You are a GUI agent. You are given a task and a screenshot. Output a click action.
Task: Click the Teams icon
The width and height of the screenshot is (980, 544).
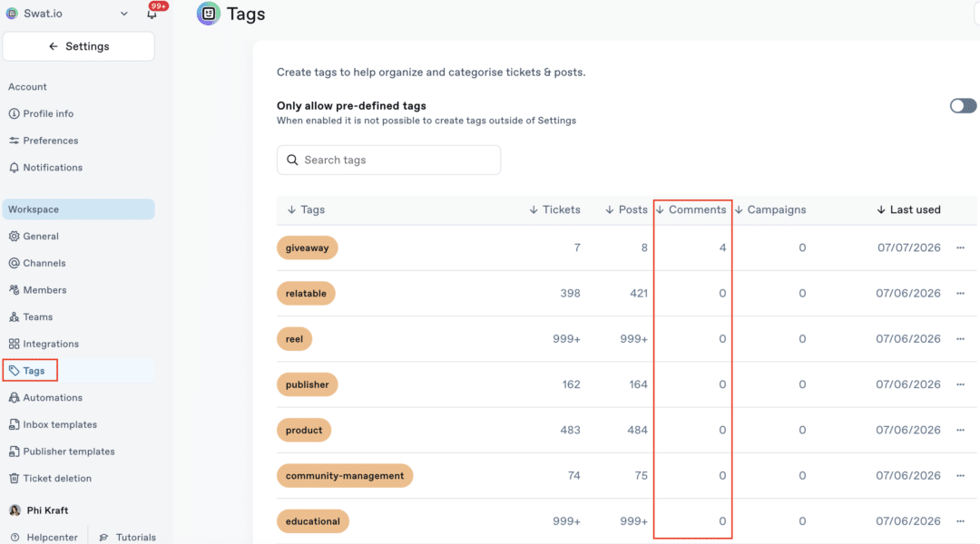14,316
